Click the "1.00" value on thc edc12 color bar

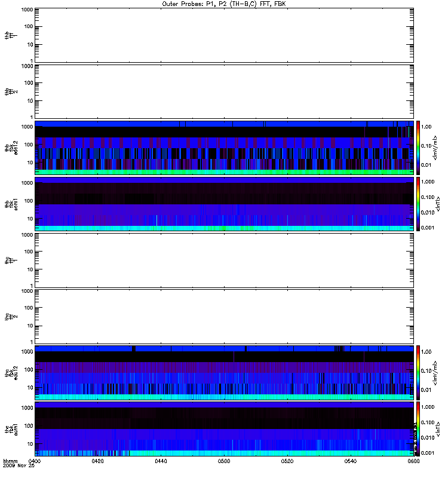(426, 352)
